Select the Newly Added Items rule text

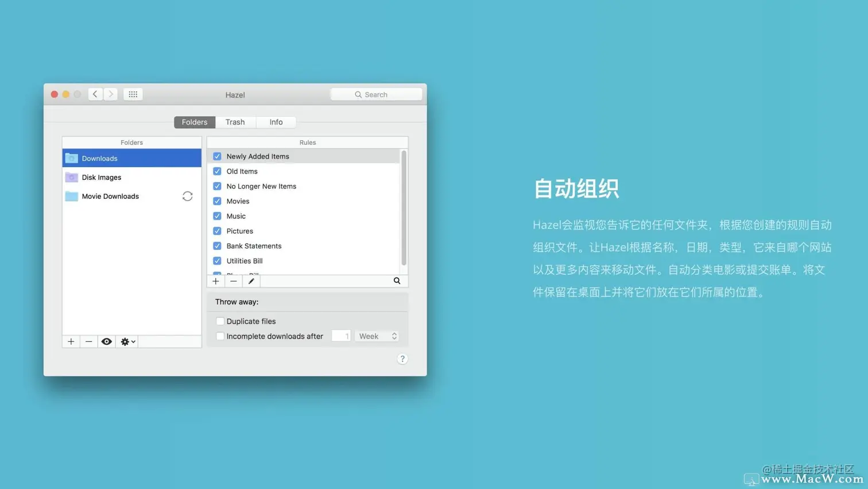tap(258, 156)
